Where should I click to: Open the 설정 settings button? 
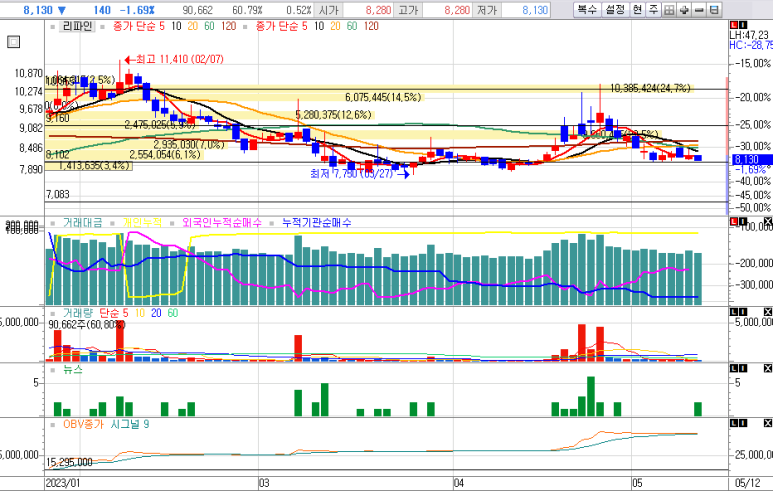point(615,10)
